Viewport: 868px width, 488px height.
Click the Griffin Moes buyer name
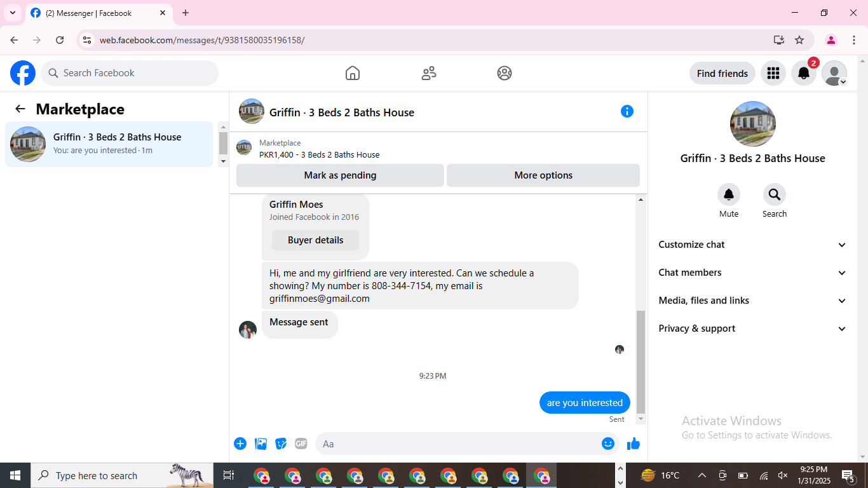[x=296, y=205]
